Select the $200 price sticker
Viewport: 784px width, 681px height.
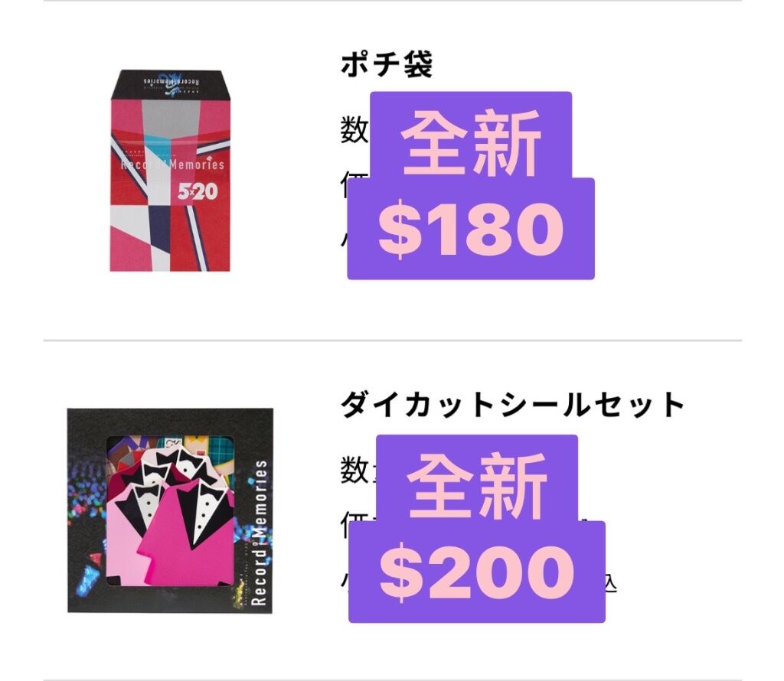click(x=476, y=572)
